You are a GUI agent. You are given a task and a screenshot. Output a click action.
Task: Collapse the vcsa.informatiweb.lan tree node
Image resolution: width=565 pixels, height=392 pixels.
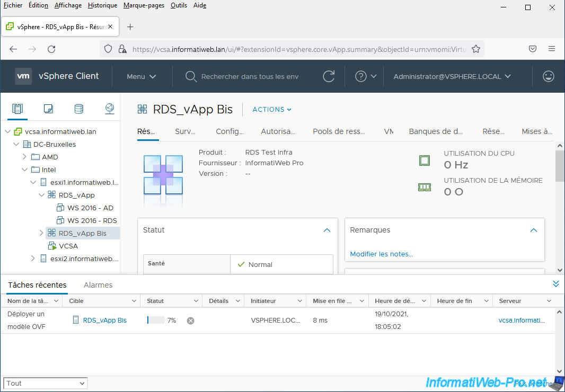(x=7, y=132)
